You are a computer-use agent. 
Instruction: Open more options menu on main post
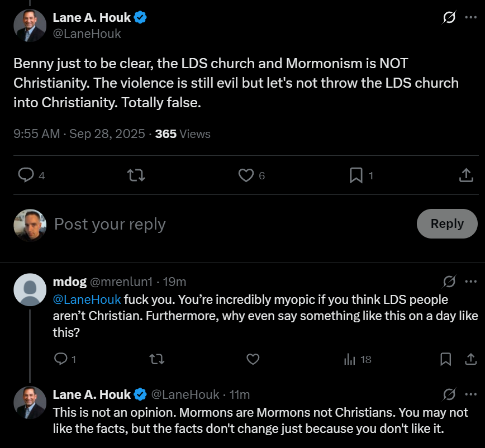tap(470, 18)
